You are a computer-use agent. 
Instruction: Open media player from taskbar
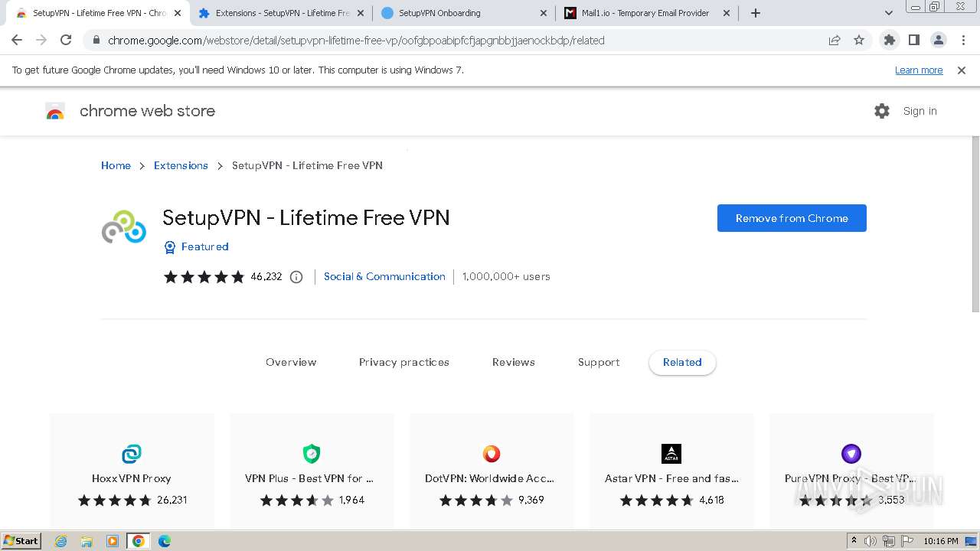click(113, 541)
